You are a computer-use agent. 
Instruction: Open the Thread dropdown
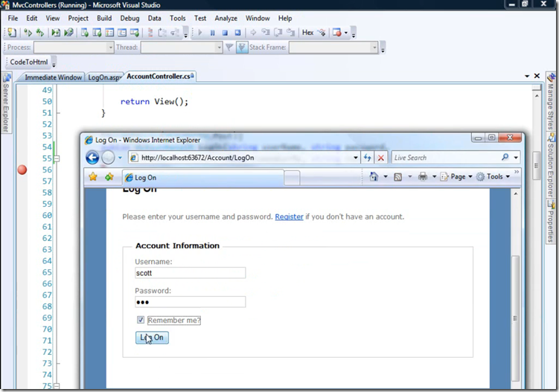[x=219, y=47]
